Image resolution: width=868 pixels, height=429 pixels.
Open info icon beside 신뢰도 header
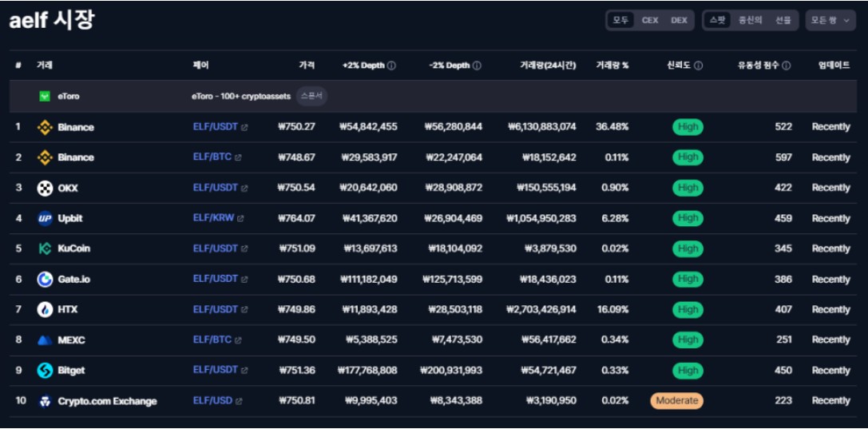(698, 66)
